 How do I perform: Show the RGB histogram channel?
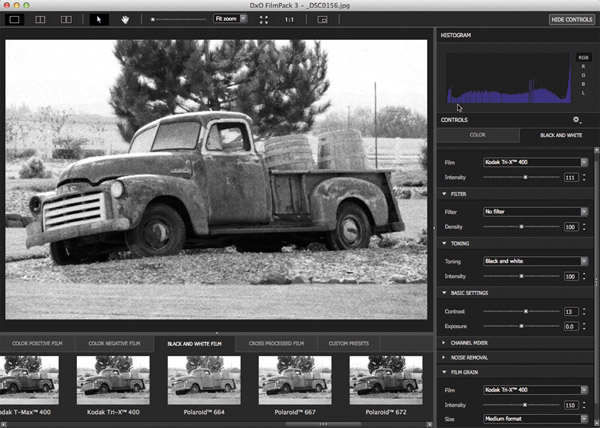coord(583,57)
